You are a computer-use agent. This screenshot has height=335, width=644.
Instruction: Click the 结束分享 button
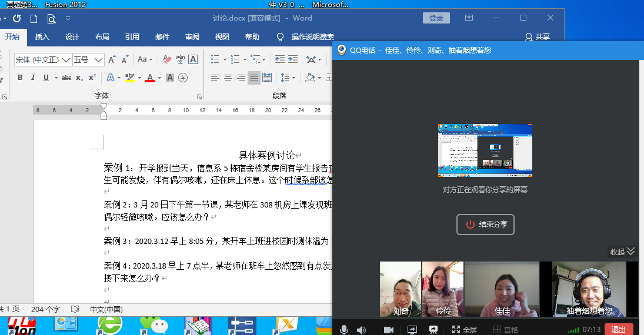click(486, 225)
